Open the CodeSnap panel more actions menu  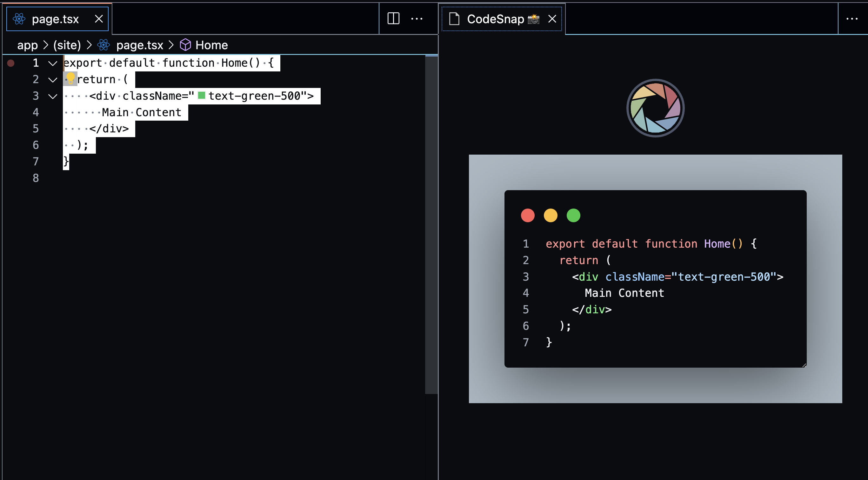[x=852, y=18]
